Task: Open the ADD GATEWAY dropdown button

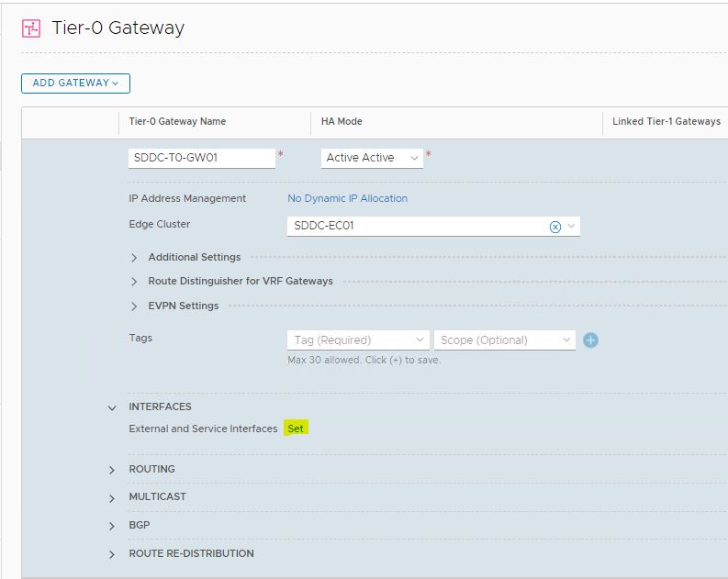Action: point(75,84)
